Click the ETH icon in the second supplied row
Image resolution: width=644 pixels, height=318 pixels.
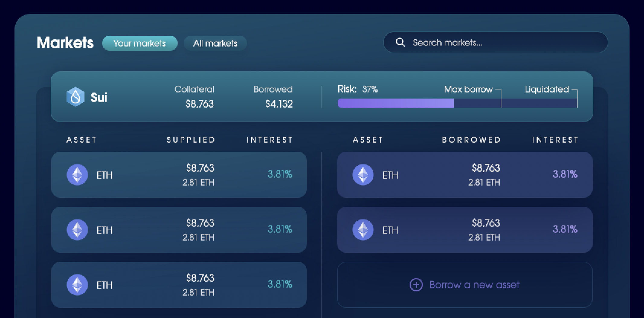click(x=77, y=230)
